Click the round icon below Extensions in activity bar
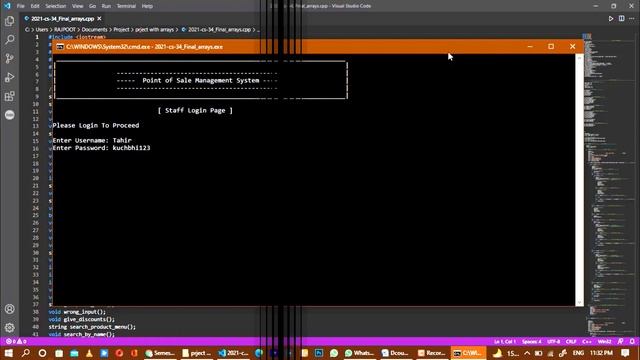 pos(9,115)
